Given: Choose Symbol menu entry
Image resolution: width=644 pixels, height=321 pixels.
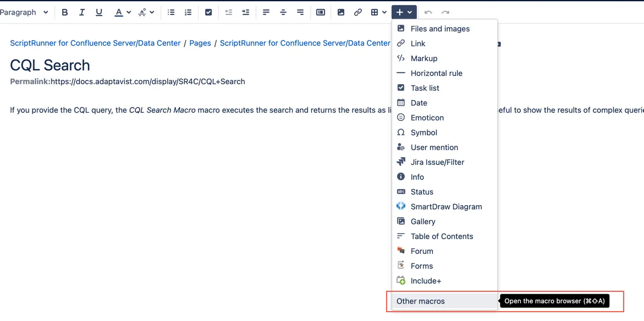Looking at the screenshot, I should [445, 132].
